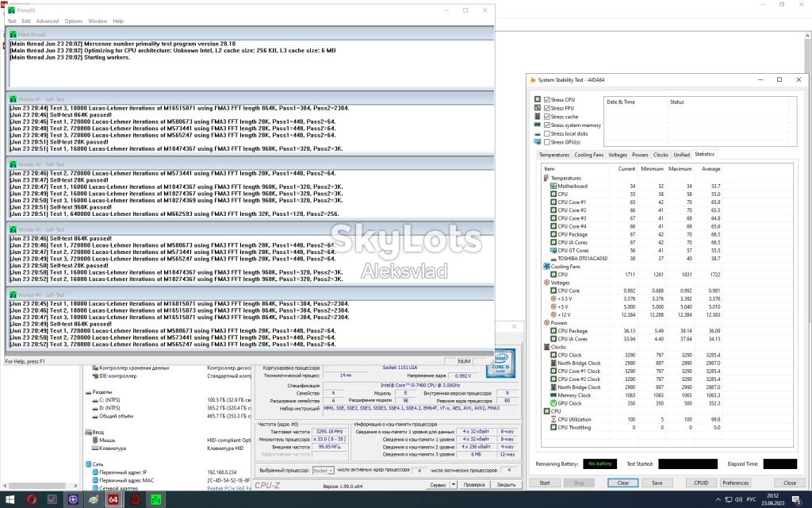Click the Clear button in AIDA64
Image resolution: width=812 pixels, height=508 pixels.
(623, 483)
